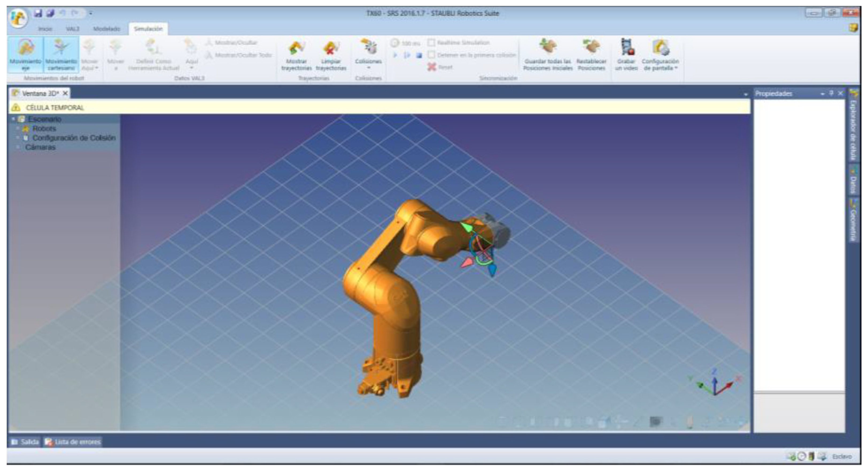
Task: Close the Ventana 3D tab
Action: coord(65,93)
